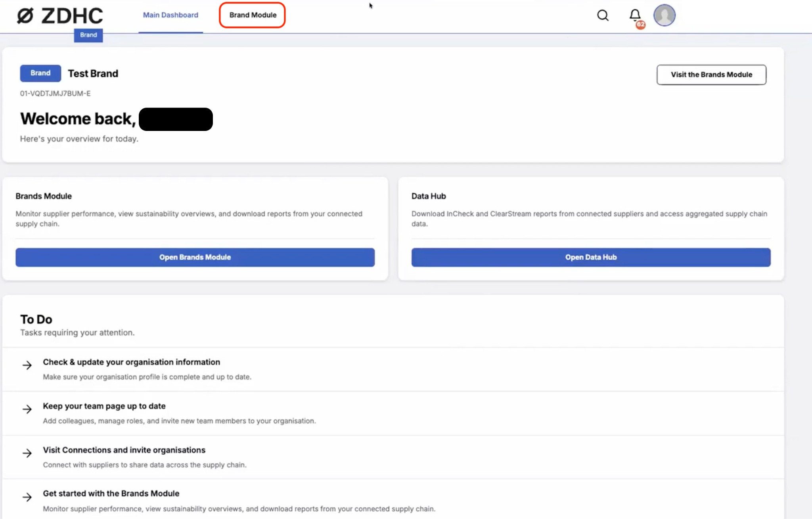
Task: Click arrow beside Visit Connections
Action: (27, 453)
